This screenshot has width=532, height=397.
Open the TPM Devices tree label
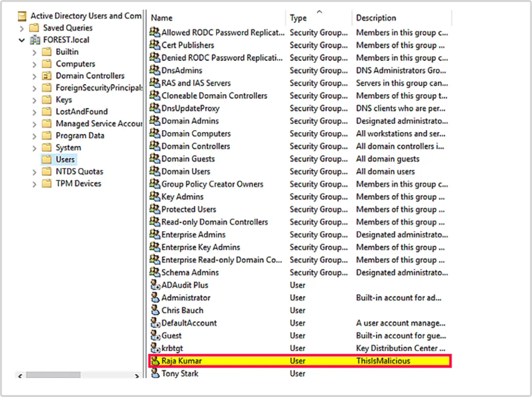tap(78, 183)
